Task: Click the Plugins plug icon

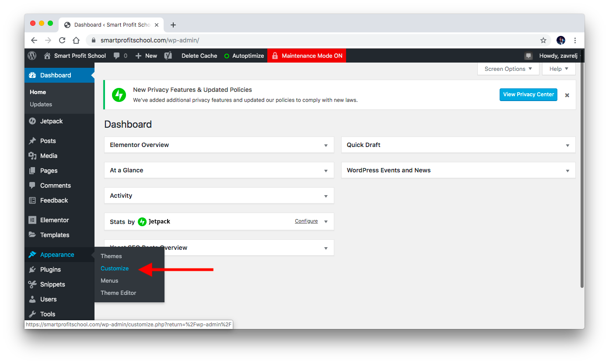Action: click(x=32, y=269)
